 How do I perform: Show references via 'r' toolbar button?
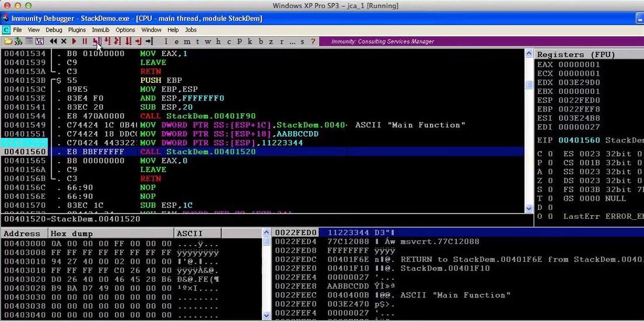282,41
